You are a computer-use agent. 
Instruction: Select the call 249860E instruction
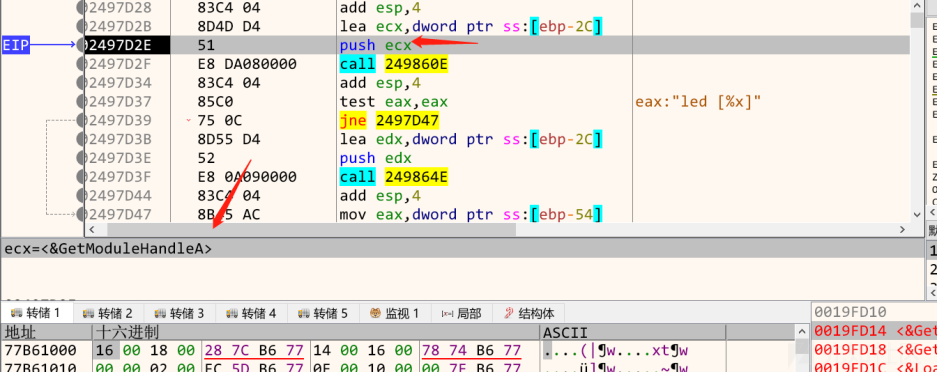point(393,64)
